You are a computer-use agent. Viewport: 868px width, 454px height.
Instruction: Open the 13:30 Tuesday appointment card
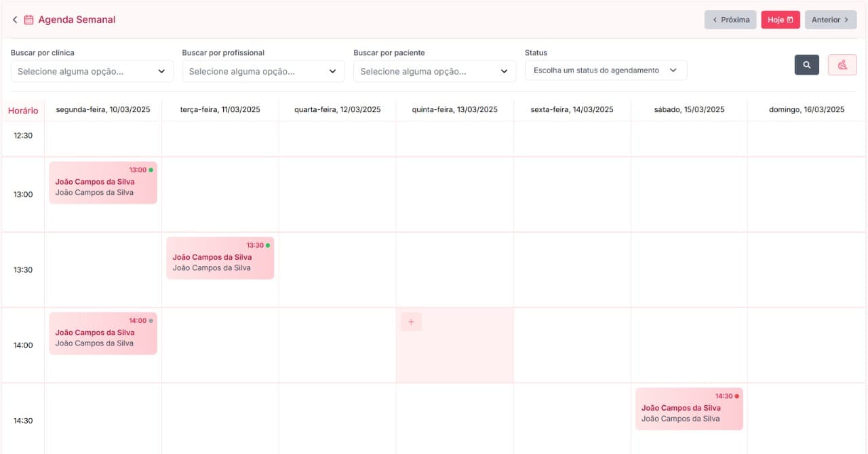[x=220, y=258]
